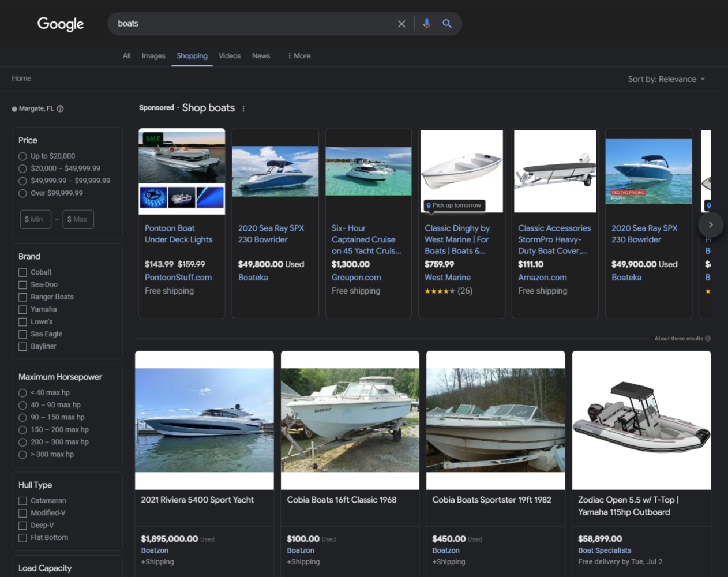
Task: Switch to the Images tab
Action: click(x=153, y=56)
